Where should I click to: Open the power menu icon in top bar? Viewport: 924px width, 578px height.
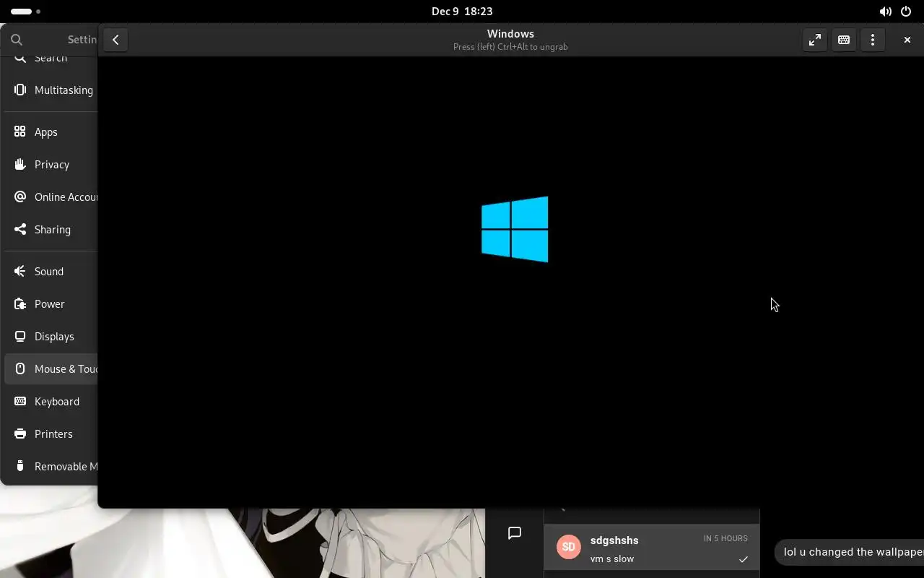click(x=906, y=12)
